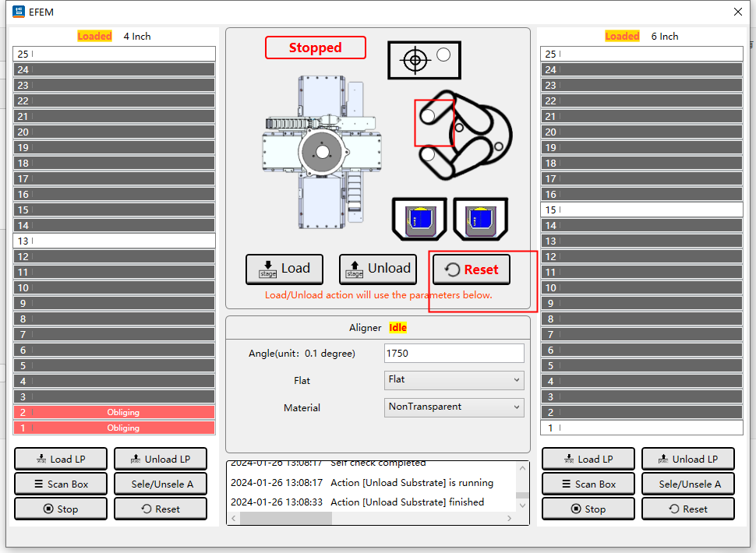Click Obliging slot 2 in left cassette
Image resolution: width=756 pixels, height=553 pixels.
pyautogui.click(x=114, y=412)
